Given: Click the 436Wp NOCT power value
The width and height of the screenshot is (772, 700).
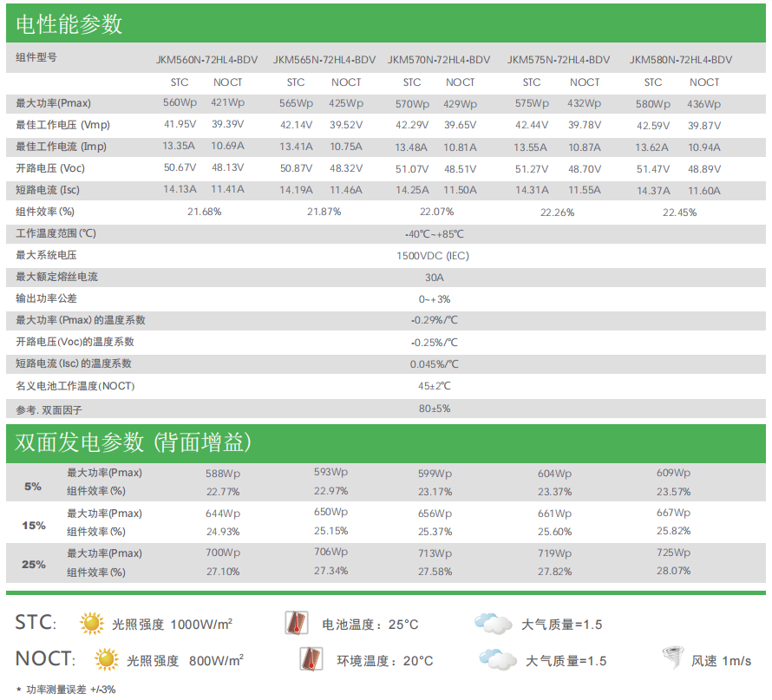Looking at the screenshot, I should [704, 104].
